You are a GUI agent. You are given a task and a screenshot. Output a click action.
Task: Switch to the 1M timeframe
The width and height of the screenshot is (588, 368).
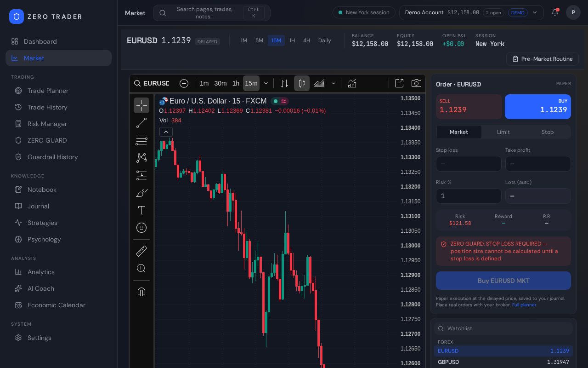click(x=244, y=40)
